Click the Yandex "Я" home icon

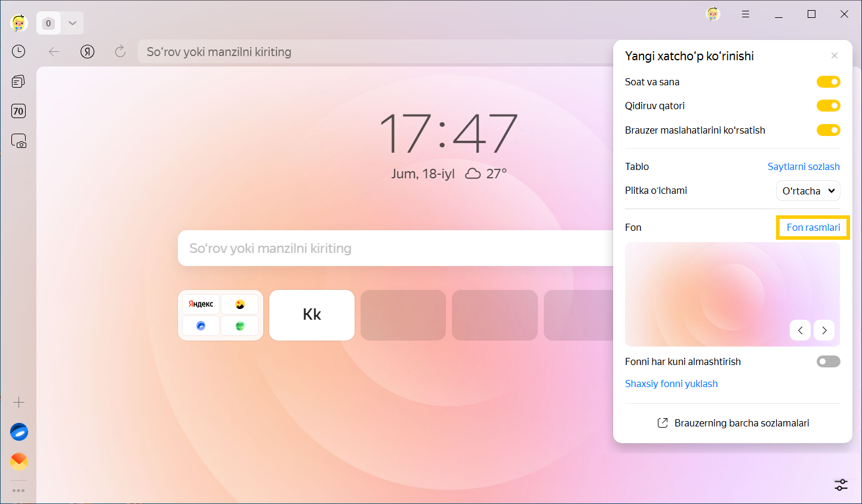(x=87, y=52)
